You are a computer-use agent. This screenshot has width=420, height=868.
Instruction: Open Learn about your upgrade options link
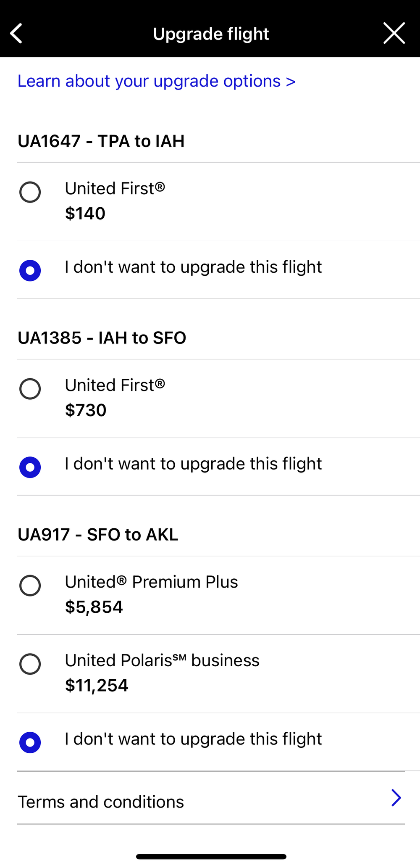(156, 81)
